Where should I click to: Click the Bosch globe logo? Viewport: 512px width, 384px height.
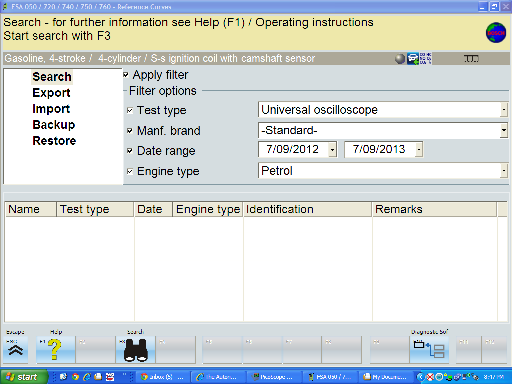point(496,33)
